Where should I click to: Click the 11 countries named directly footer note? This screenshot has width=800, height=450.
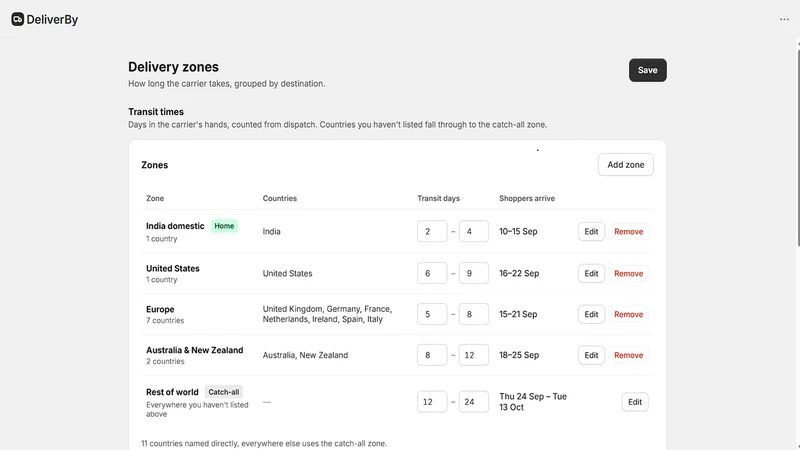point(264,443)
